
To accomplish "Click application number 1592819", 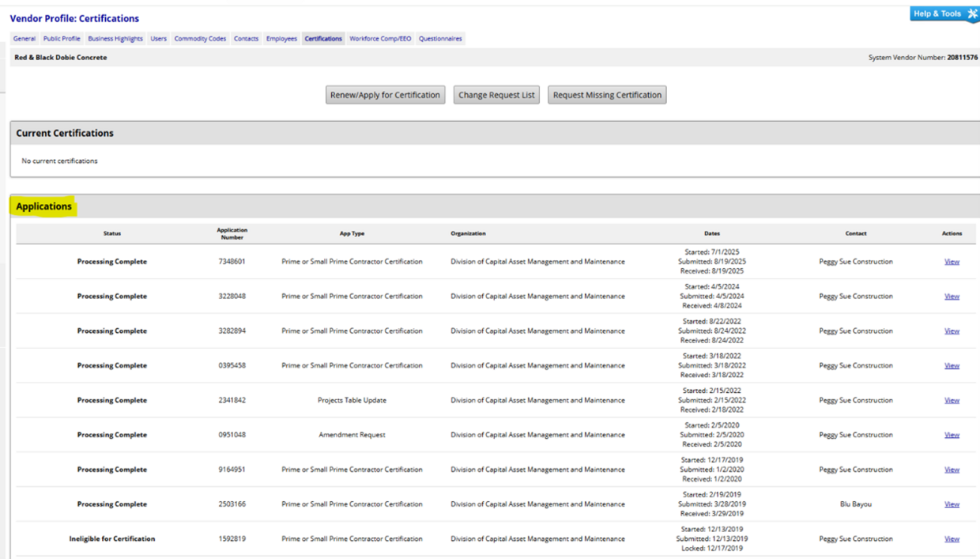I will pyautogui.click(x=232, y=539).
